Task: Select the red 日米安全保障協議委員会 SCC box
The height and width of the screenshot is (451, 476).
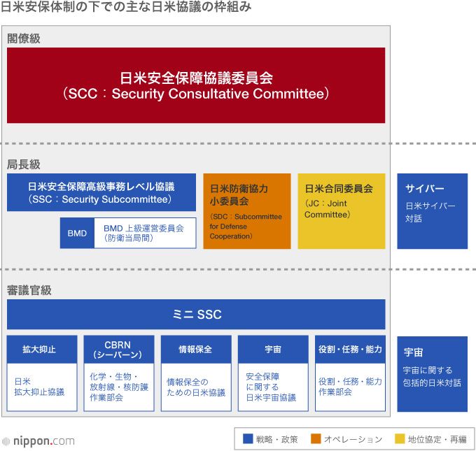Action: pos(196,85)
